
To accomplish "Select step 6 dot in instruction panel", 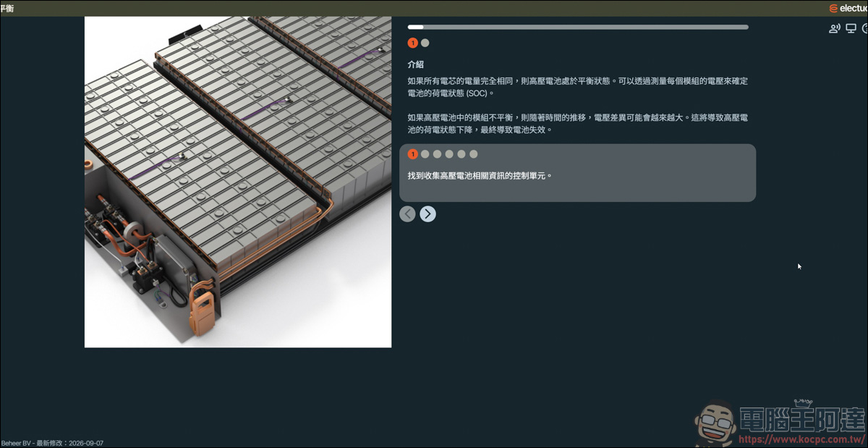I will tap(474, 154).
